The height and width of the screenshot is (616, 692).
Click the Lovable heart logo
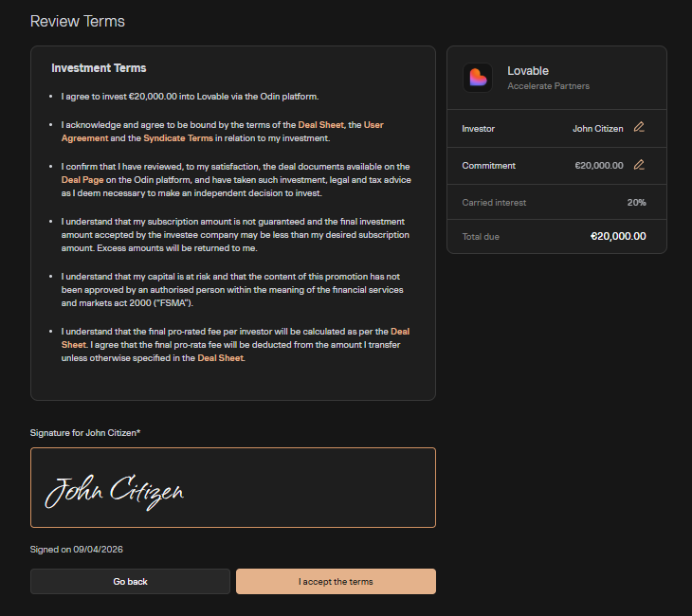pyautogui.click(x=478, y=78)
